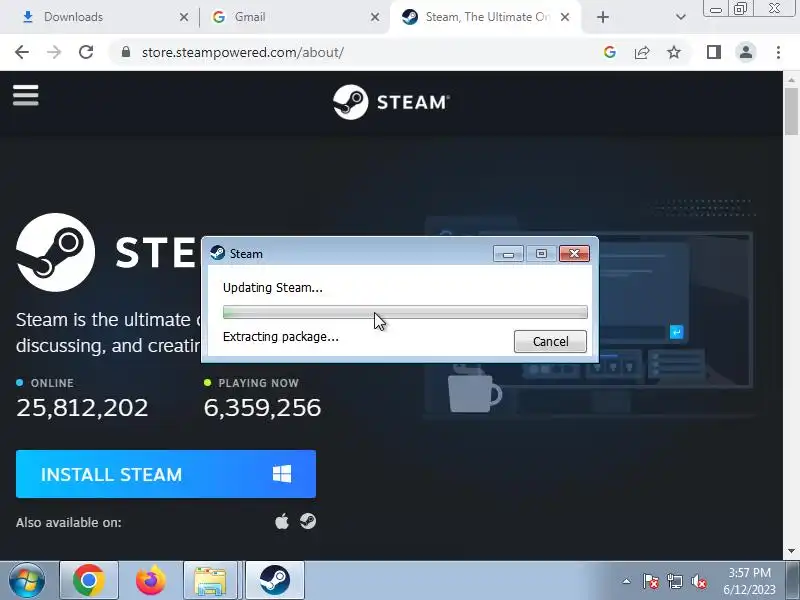Close the Gmail tab
The height and width of the screenshot is (600, 800).
(374, 17)
